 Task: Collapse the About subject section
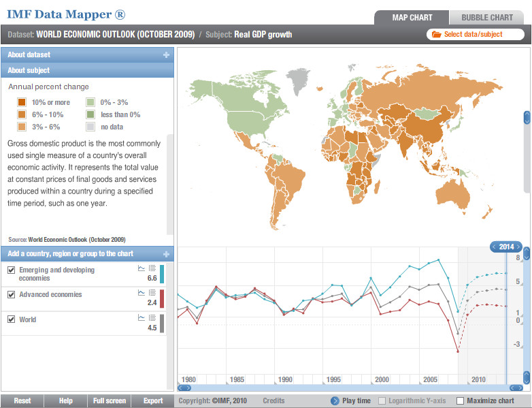pyautogui.click(x=87, y=70)
